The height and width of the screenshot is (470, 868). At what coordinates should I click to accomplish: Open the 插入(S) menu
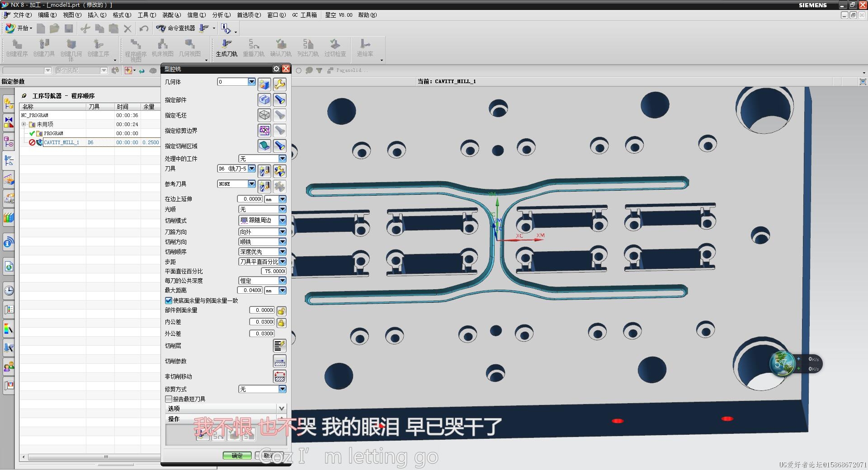(x=97, y=15)
